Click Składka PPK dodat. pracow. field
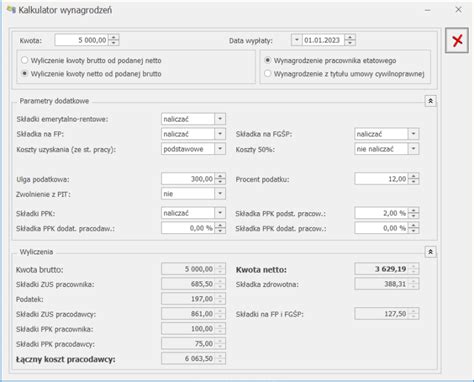 coord(381,228)
